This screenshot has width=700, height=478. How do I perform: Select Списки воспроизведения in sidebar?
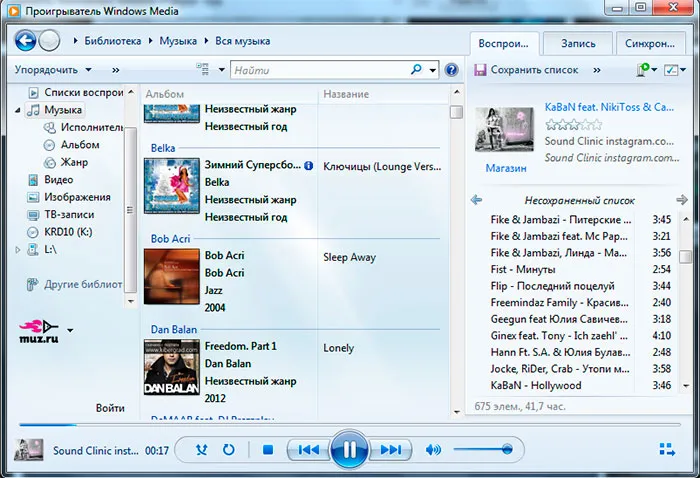tap(75, 92)
